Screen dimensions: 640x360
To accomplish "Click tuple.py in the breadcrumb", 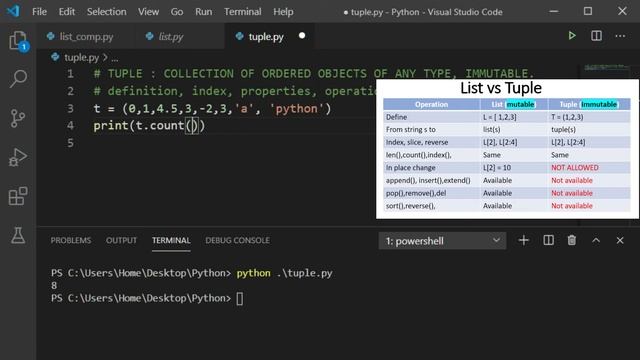I will (82, 58).
